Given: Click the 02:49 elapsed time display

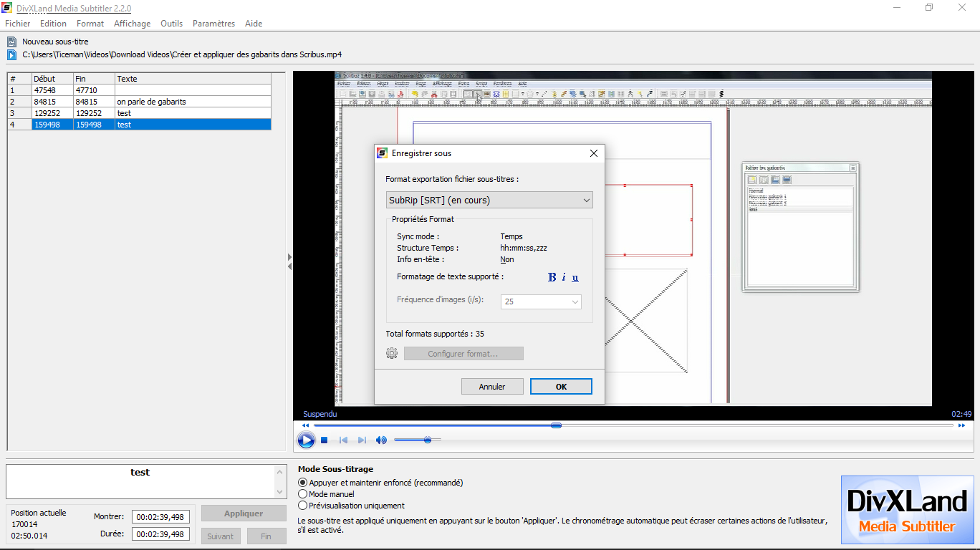Looking at the screenshot, I should 961,414.
